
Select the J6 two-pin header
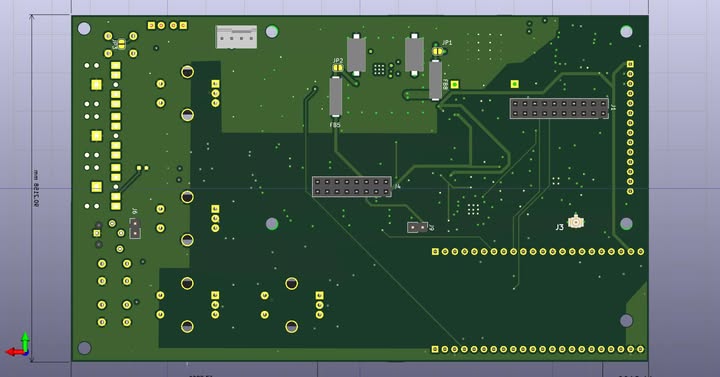point(135,228)
